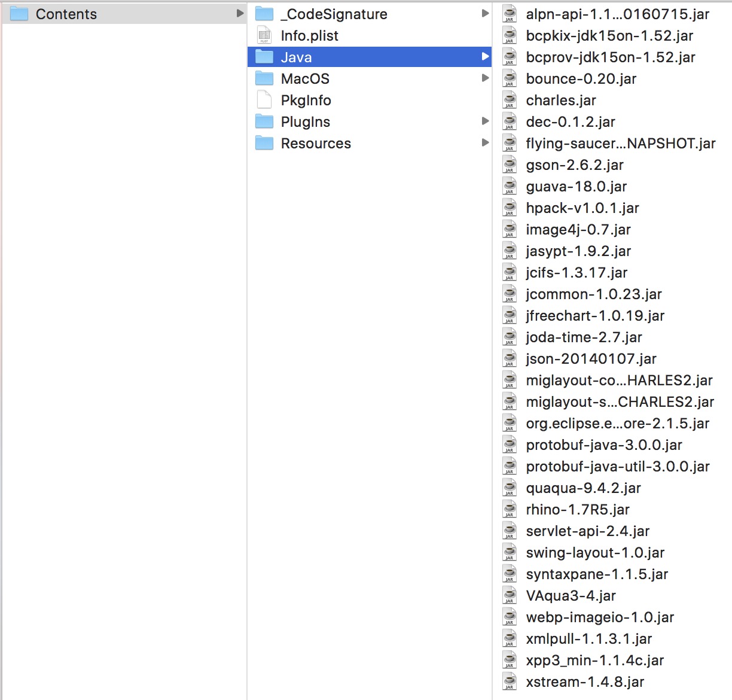The image size is (732, 700).
Task: Select bcprov-jdk15on-1.52.jar file name
Action: pos(611,57)
